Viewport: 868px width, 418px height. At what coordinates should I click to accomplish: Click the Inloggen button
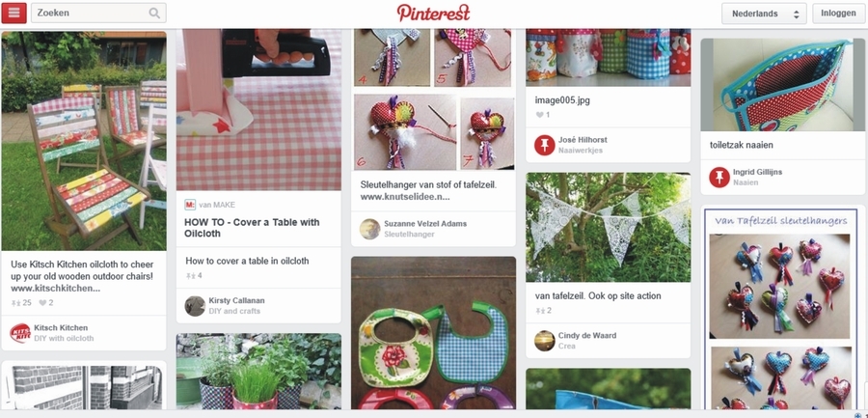[x=838, y=14]
